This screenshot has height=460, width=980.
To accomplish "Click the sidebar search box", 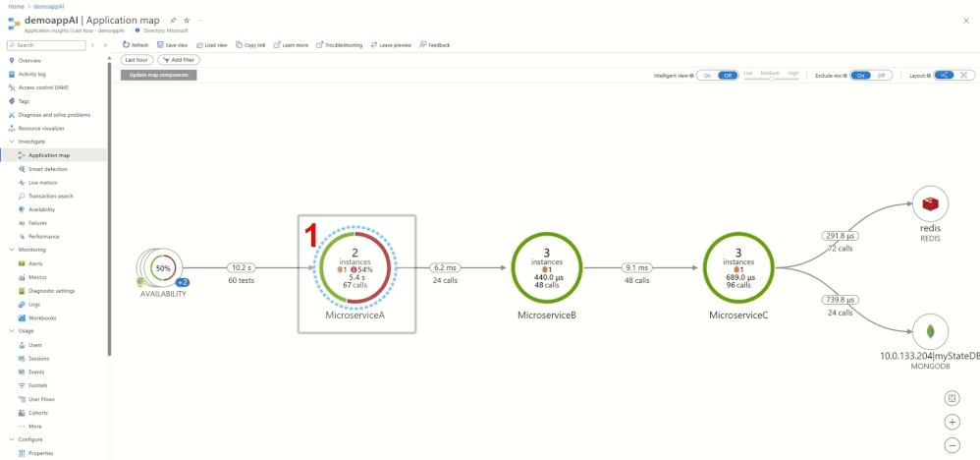I will [46, 45].
